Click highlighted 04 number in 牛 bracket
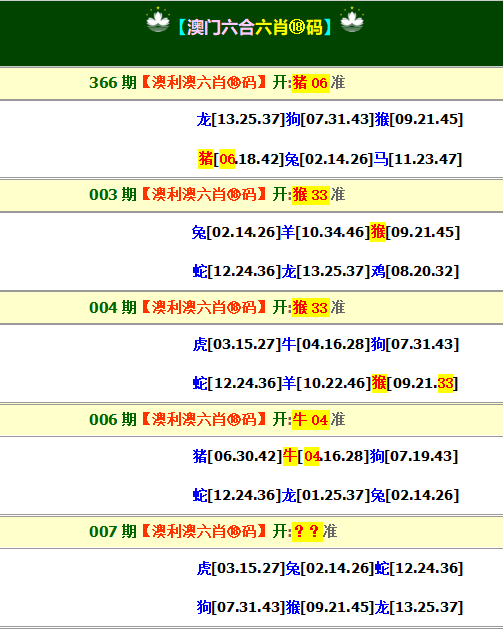 tap(311, 456)
